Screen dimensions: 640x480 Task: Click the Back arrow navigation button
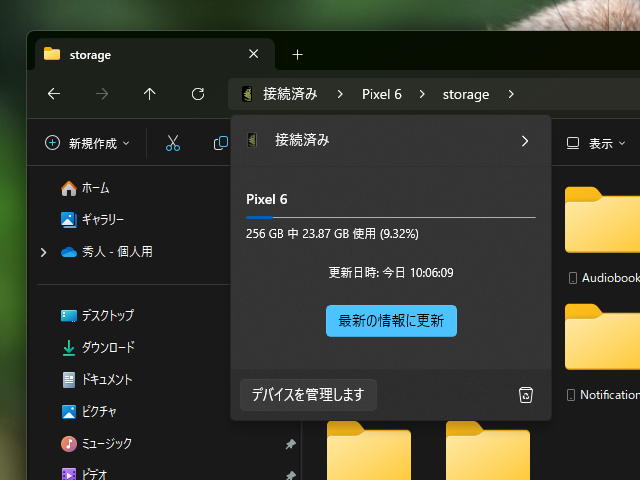[x=54, y=94]
